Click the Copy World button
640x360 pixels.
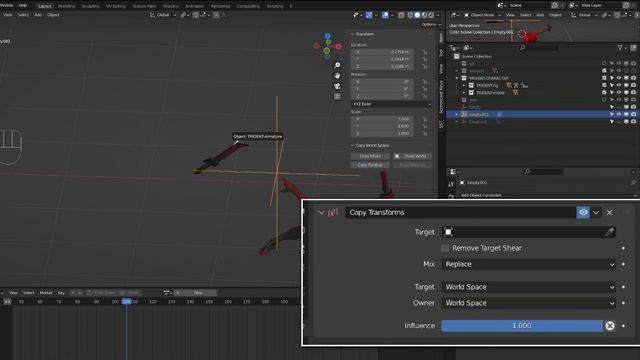pyautogui.click(x=370, y=156)
